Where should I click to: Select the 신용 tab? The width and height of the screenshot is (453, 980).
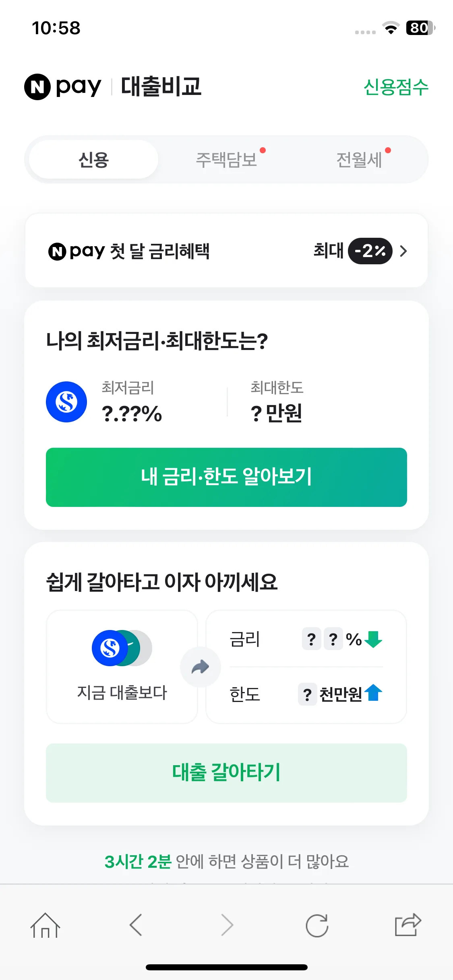93,160
